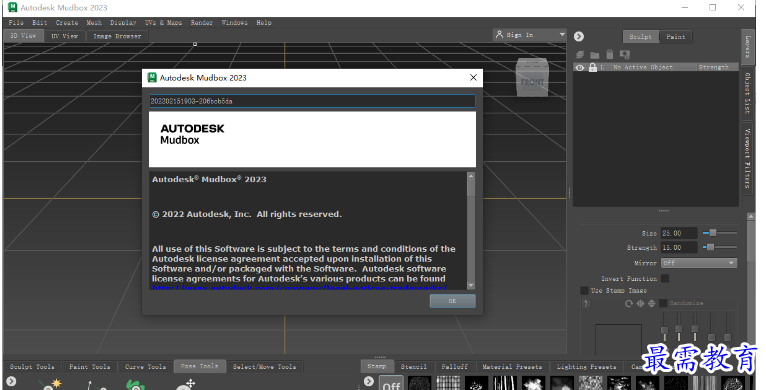Open the Edit menu

click(x=40, y=22)
